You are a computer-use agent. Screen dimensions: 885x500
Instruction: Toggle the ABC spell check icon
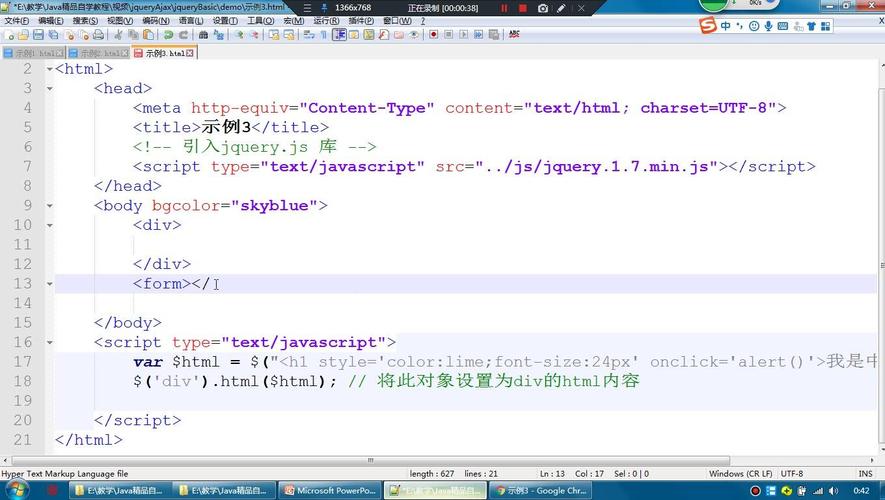pyautogui.click(x=514, y=35)
